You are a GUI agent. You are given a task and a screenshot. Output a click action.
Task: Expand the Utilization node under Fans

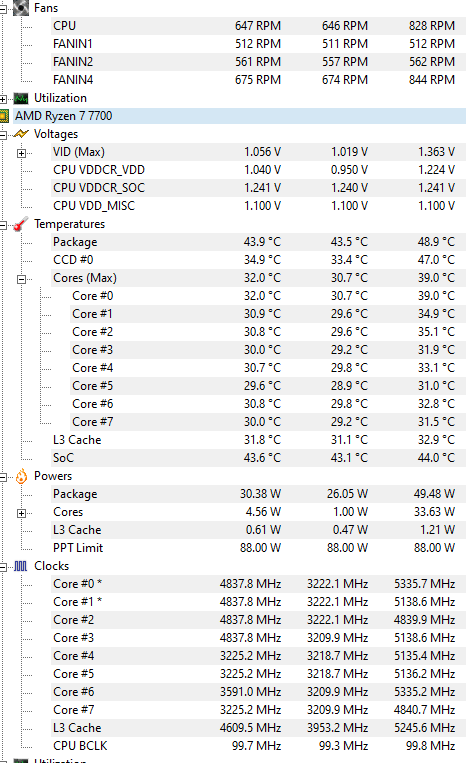coord(3,99)
